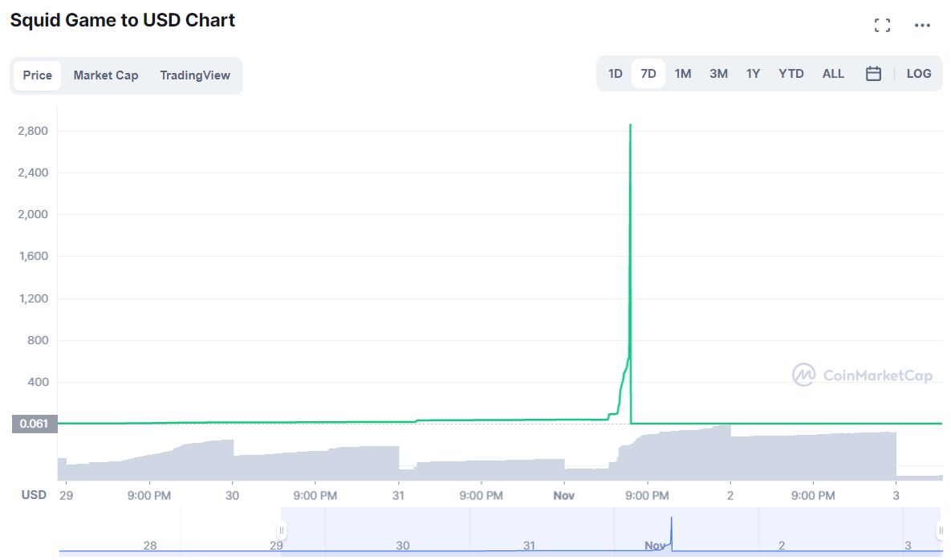Click the 2,800 y-axis label

[x=33, y=131]
